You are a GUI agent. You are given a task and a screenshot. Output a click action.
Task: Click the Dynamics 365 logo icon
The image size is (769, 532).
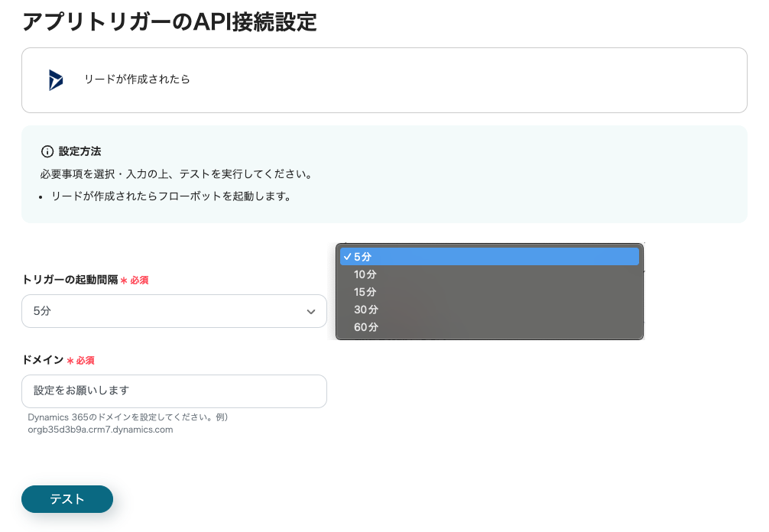pos(56,79)
